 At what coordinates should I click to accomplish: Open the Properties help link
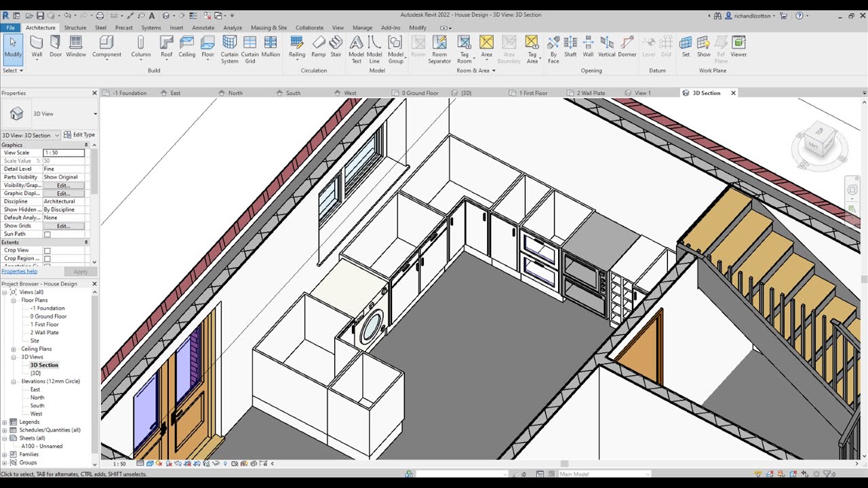(x=19, y=272)
